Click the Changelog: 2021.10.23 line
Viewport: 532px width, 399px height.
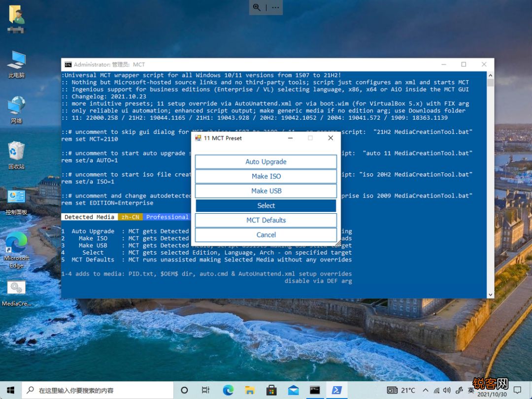point(108,97)
